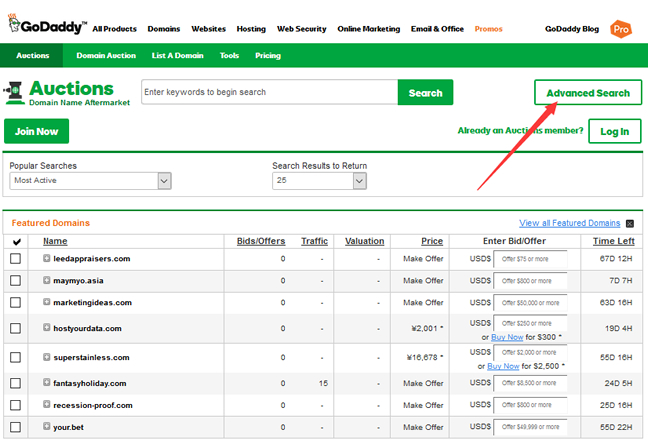Check the recession-proof.com checkbox
The height and width of the screenshot is (441, 648).
15,405
